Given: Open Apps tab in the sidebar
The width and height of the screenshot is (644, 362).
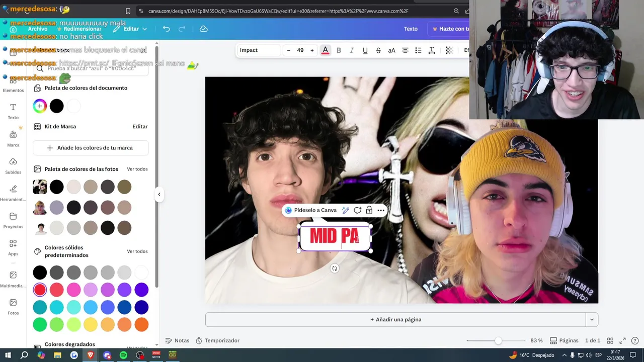Looking at the screenshot, I should pyautogui.click(x=13, y=247).
